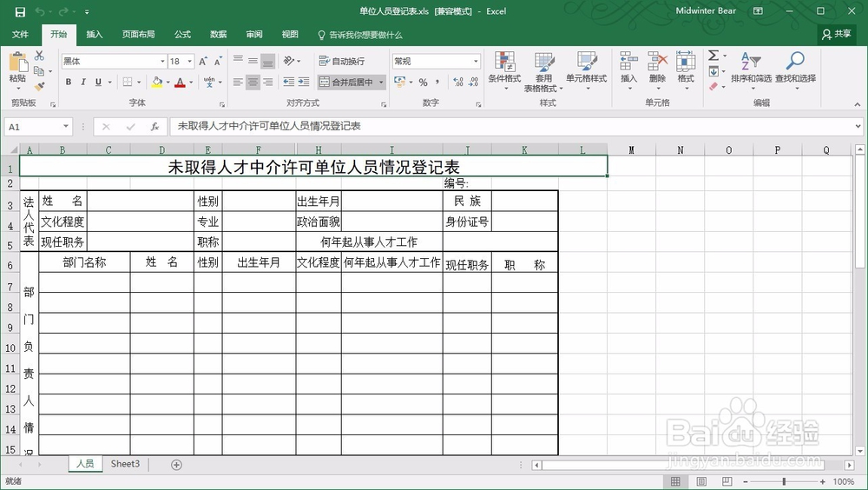Click the Cut scissors icon
Image resolution: width=868 pixels, height=490 pixels.
click(x=39, y=56)
